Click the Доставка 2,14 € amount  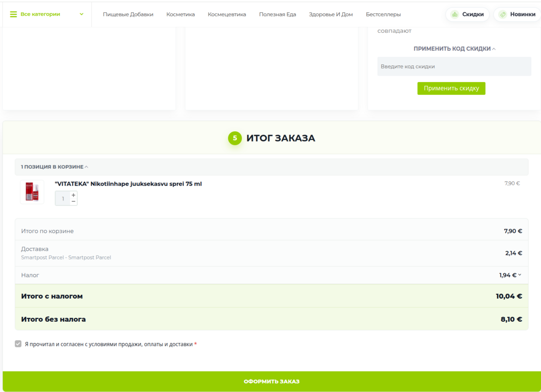point(513,253)
